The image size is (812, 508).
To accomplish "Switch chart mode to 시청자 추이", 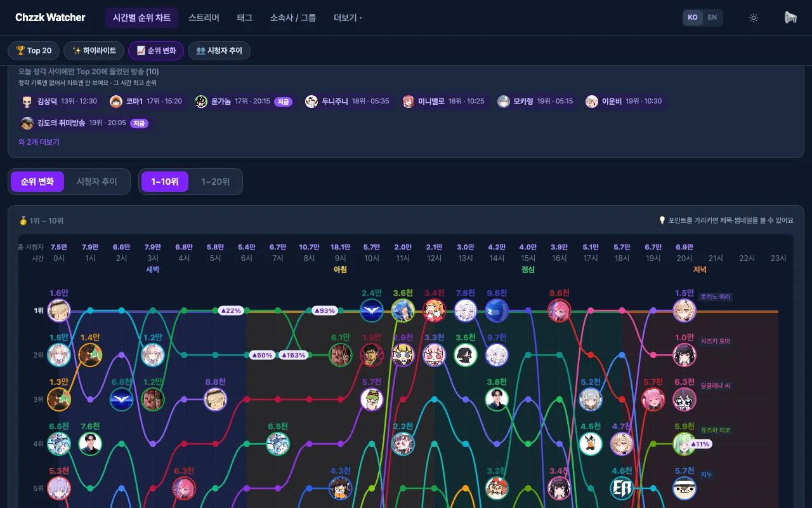I will (x=97, y=182).
